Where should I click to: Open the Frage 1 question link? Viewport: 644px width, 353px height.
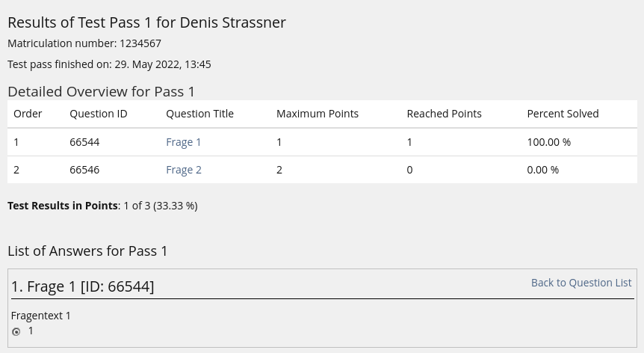click(x=183, y=142)
